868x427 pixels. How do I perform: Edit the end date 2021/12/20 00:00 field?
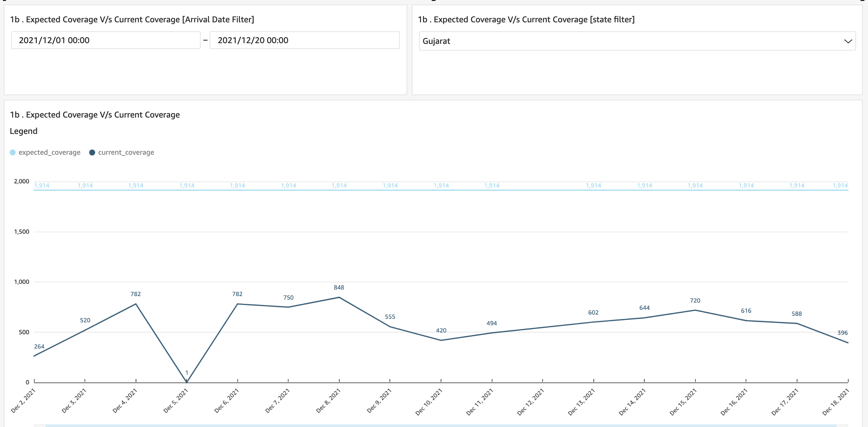(x=305, y=40)
